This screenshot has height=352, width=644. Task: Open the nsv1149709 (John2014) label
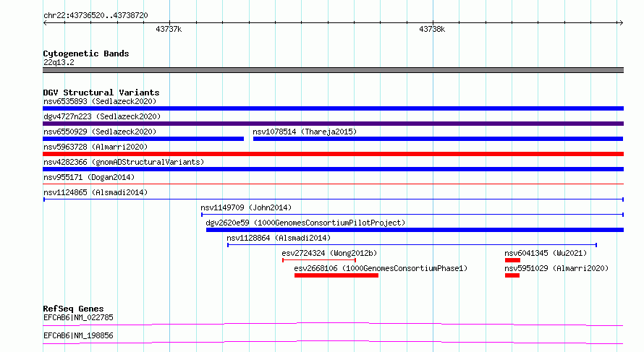point(246,207)
